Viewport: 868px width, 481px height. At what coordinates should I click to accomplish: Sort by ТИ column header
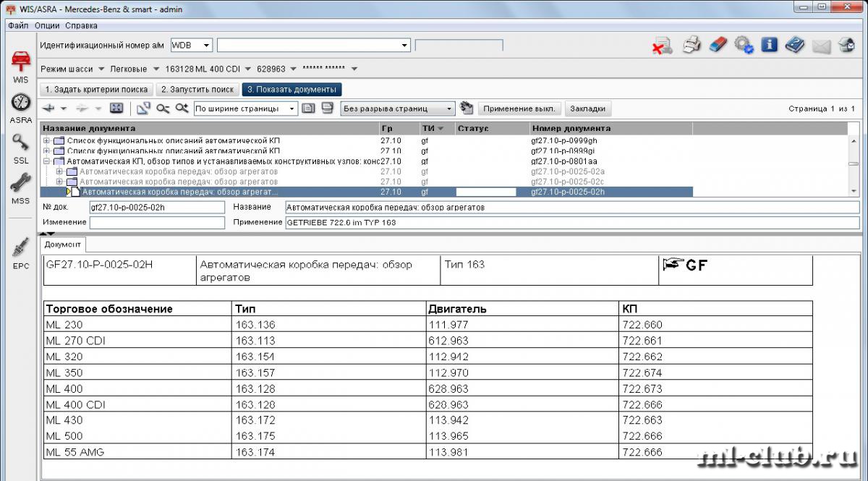436,128
